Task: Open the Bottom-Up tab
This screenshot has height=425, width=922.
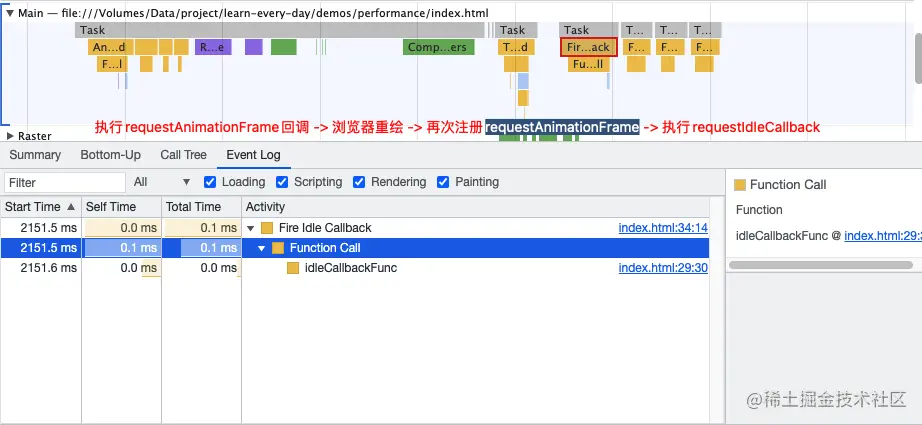Action: pyautogui.click(x=111, y=155)
